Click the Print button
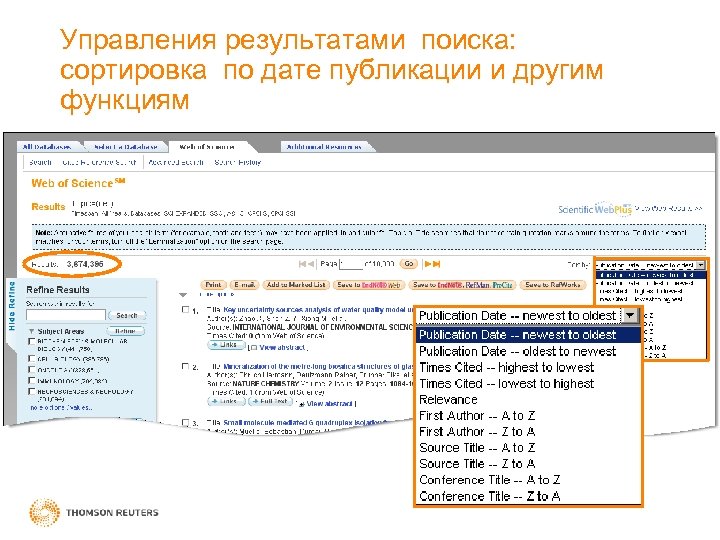720x540 pixels. pos(214,285)
